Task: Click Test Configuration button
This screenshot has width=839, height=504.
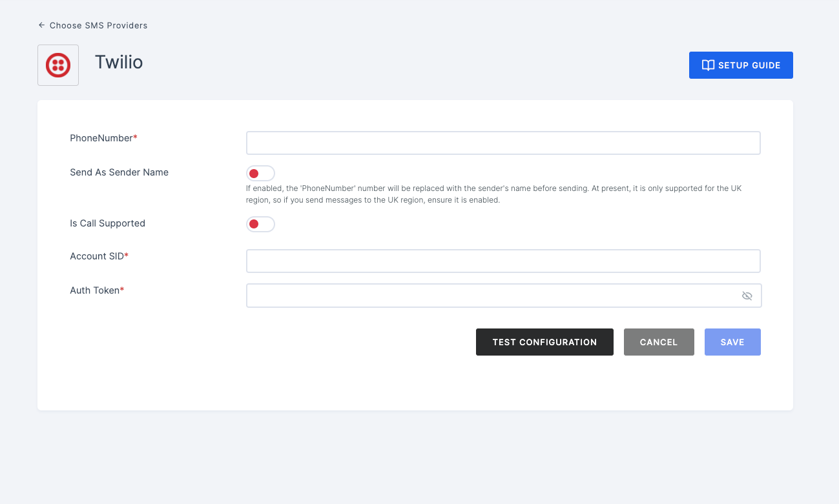Action: 544,342
